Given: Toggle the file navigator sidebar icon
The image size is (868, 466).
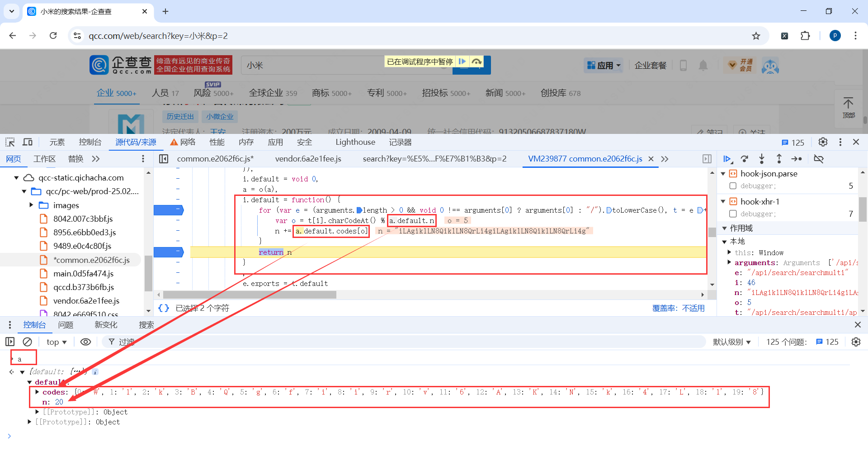Looking at the screenshot, I should [x=164, y=159].
